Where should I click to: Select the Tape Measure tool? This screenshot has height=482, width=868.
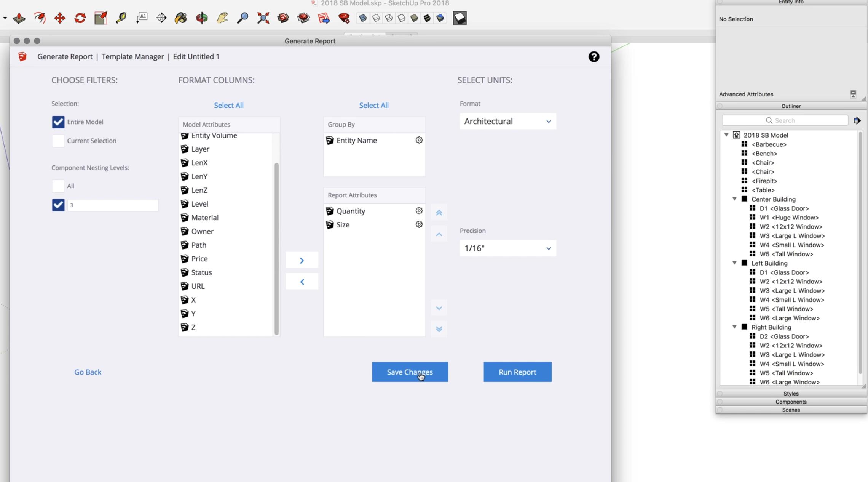click(x=121, y=18)
